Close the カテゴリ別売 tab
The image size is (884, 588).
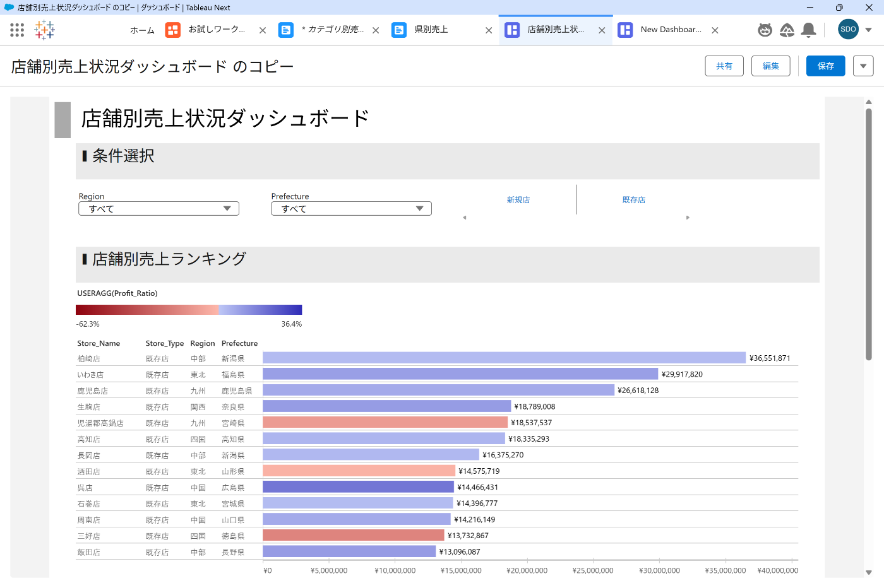[376, 30]
